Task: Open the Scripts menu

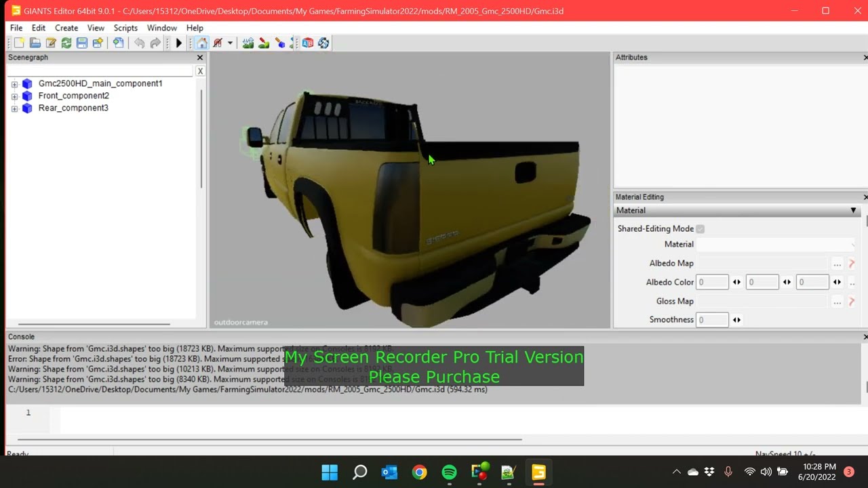Action: coord(125,28)
